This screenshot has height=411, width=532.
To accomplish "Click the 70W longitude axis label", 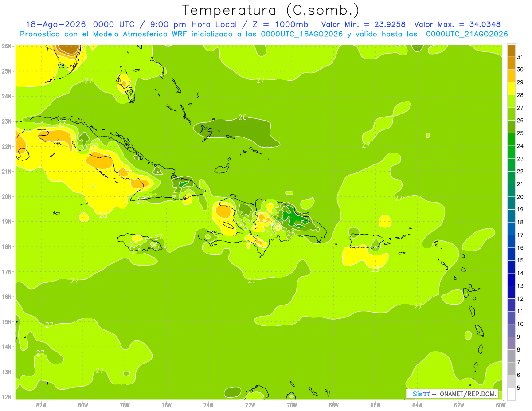I will [x=292, y=404].
